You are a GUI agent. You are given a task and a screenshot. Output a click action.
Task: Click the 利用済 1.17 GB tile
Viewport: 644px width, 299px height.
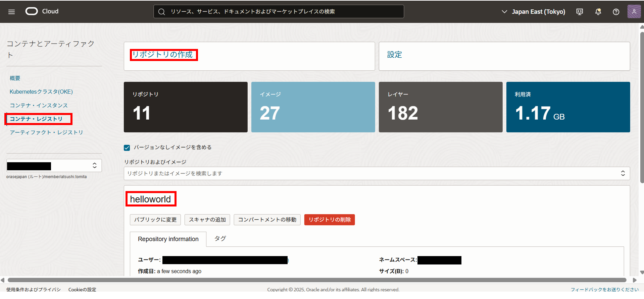pos(568,107)
